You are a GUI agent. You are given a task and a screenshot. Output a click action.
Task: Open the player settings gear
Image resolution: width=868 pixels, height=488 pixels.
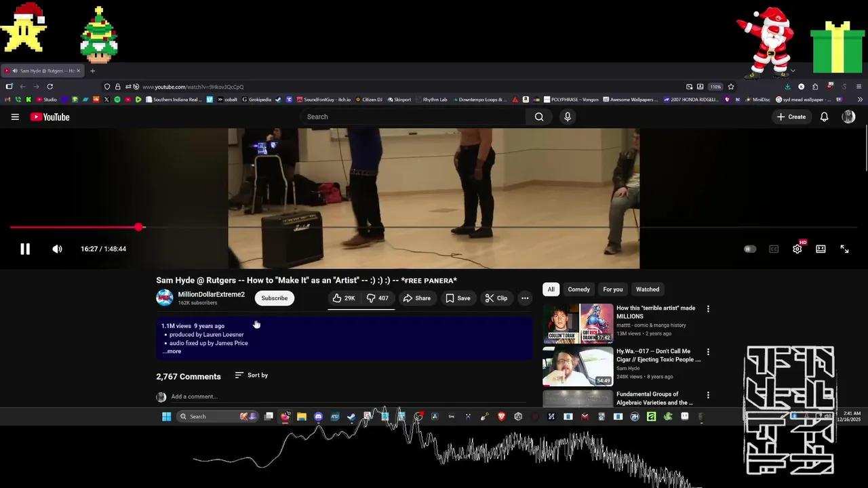click(797, 249)
